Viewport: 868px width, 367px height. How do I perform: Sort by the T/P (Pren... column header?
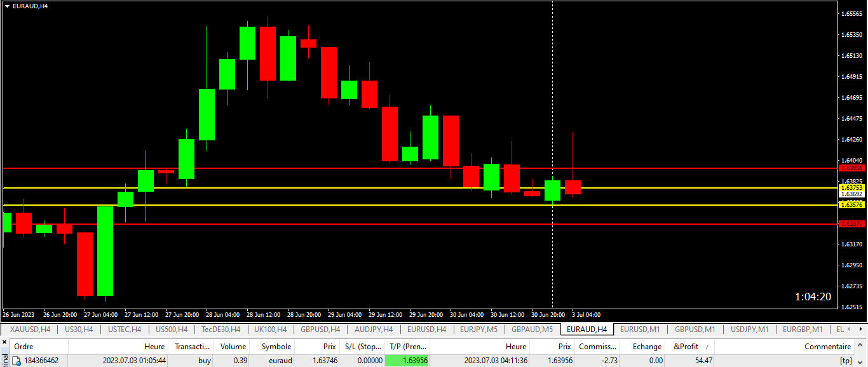(x=408, y=347)
